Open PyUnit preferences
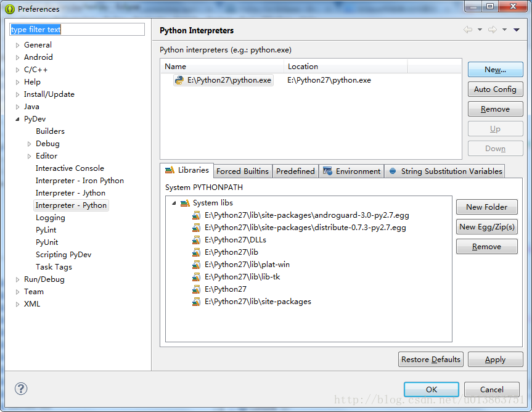The height and width of the screenshot is (412, 532). [x=47, y=242]
